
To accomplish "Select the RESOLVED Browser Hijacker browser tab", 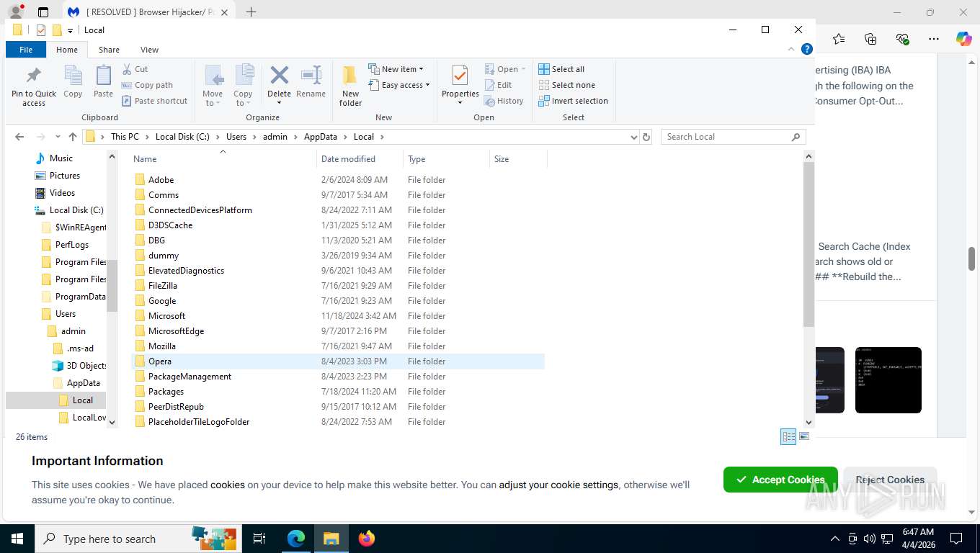I will (148, 12).
